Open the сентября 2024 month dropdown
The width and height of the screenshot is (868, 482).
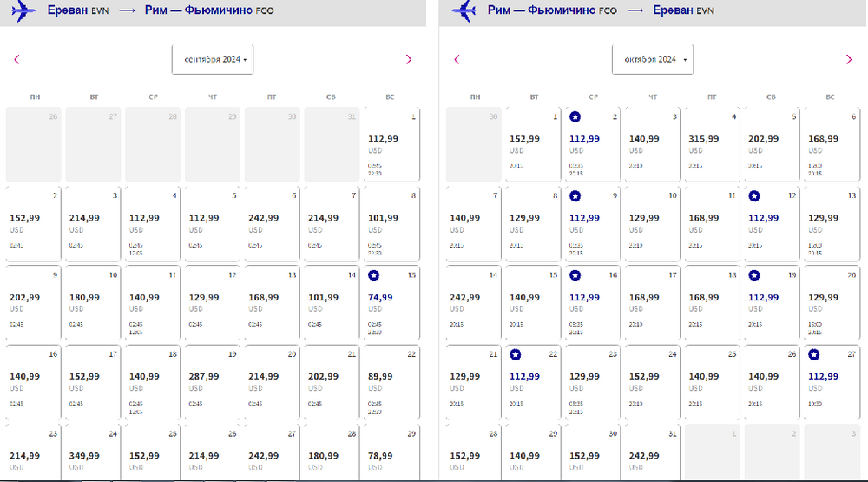point(213,59)
